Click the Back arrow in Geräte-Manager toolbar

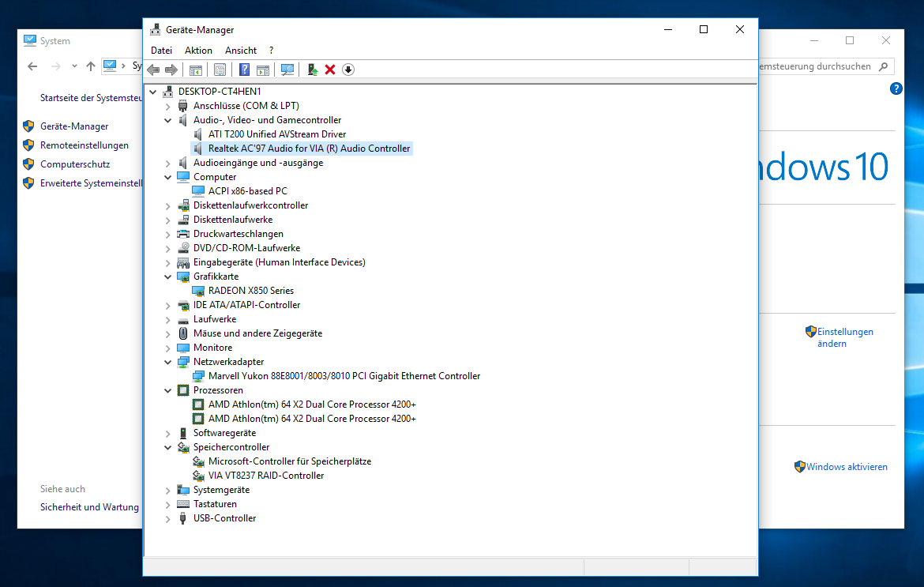click(153, 70)
